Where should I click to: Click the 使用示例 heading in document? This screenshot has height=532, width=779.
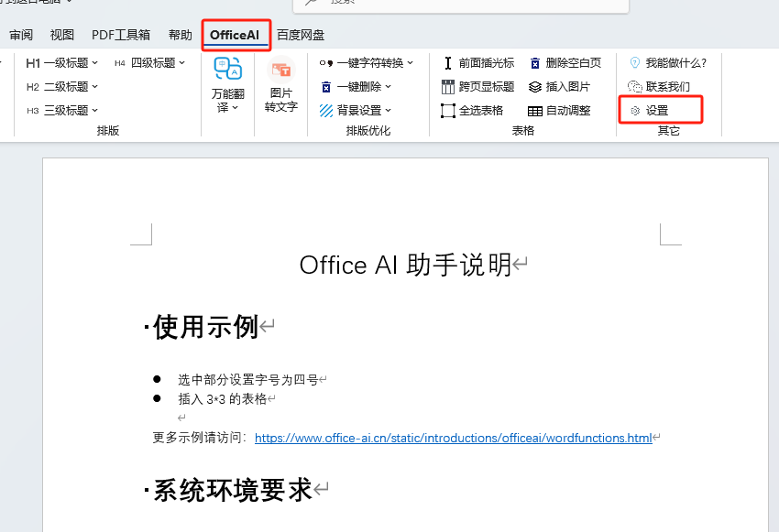tap(205, 327)
